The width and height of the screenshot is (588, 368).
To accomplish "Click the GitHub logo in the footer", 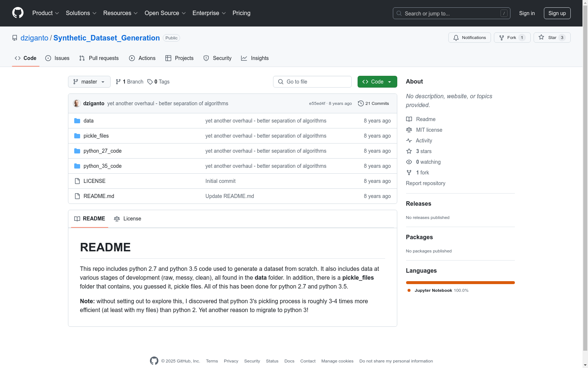I will [x=154, y=361].
